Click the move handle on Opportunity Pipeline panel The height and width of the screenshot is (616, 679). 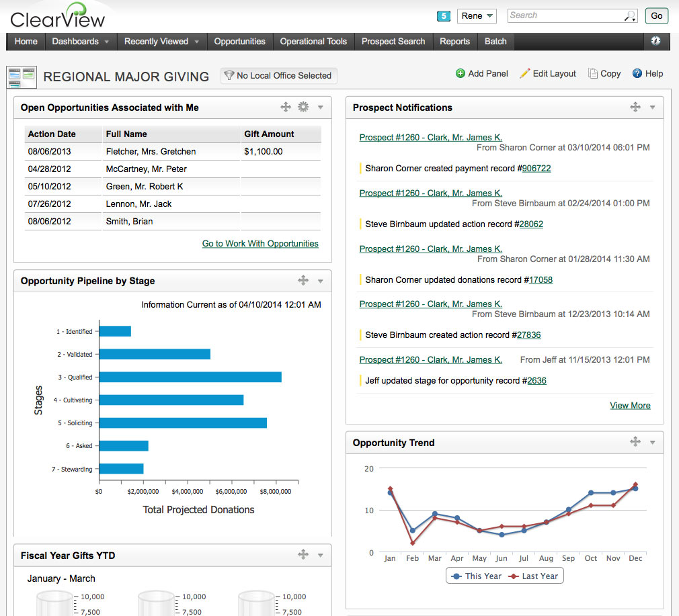303,281
